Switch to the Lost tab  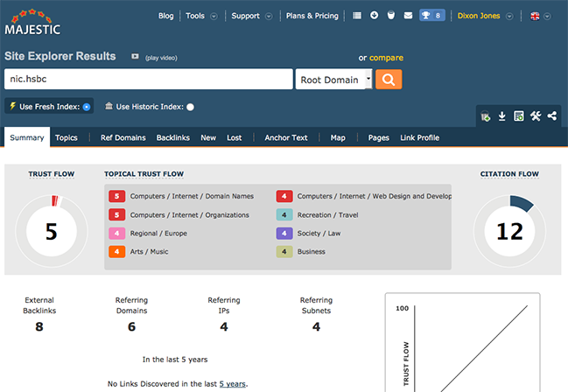(x=234, y=137)
